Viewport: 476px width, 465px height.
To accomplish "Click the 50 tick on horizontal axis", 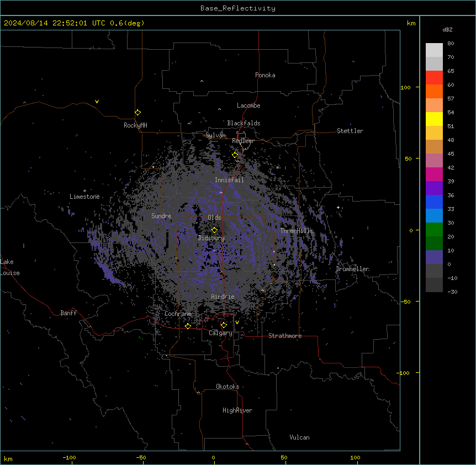I will (x=284, y=457).
